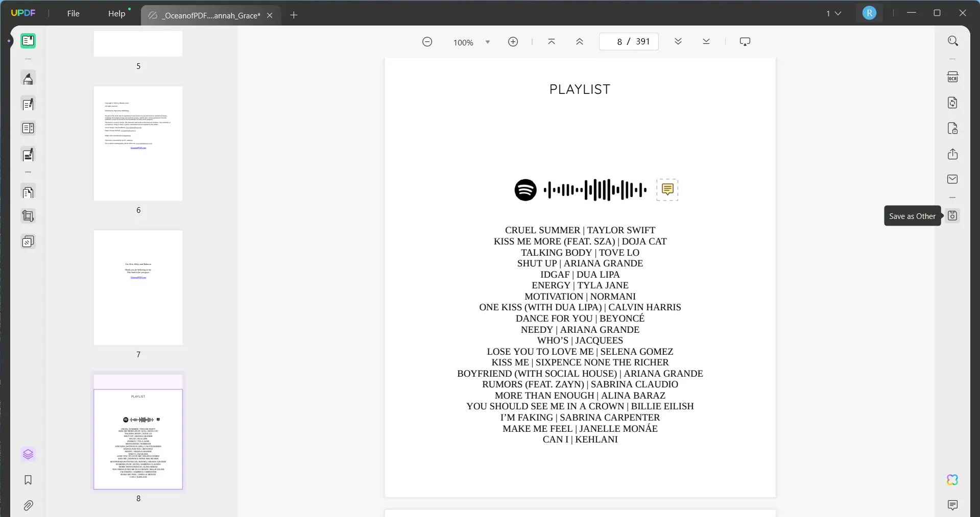Select page 8 playlist thumbnail
Screen dimensions: 980x517
138,432
